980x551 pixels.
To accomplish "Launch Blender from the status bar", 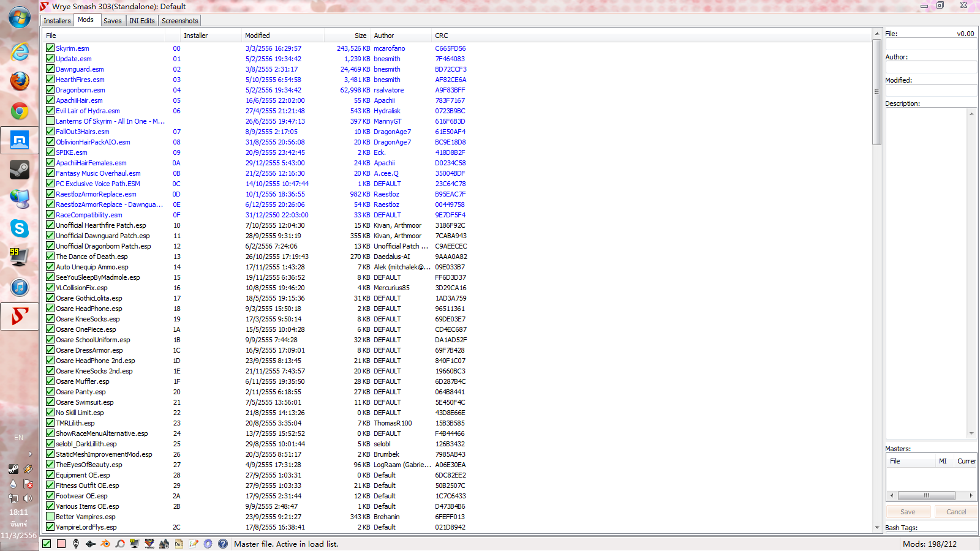I will 105,544.
